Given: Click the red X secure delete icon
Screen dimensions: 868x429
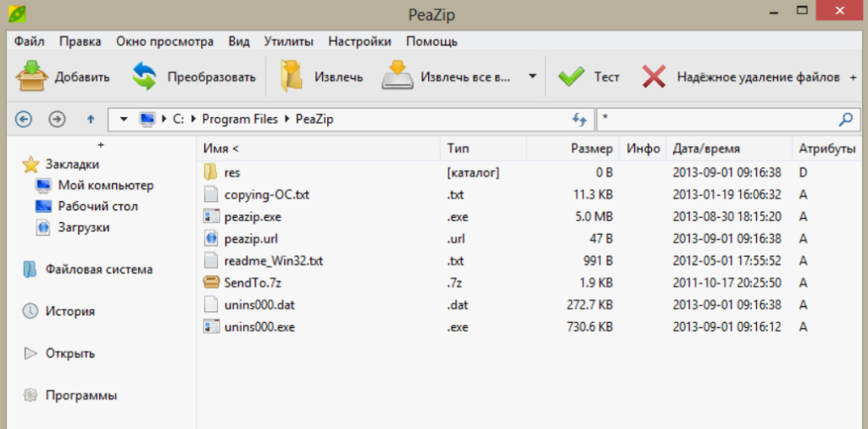Looking at the screenshot, I should [x=654, y=77].
